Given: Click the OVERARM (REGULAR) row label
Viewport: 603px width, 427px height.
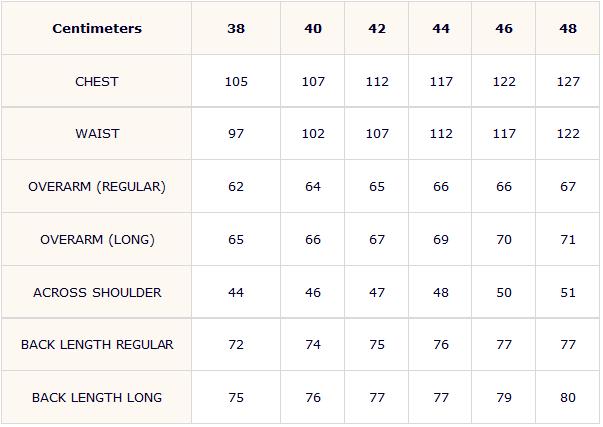Looking at the screenshot, I should tap(97, 187).
